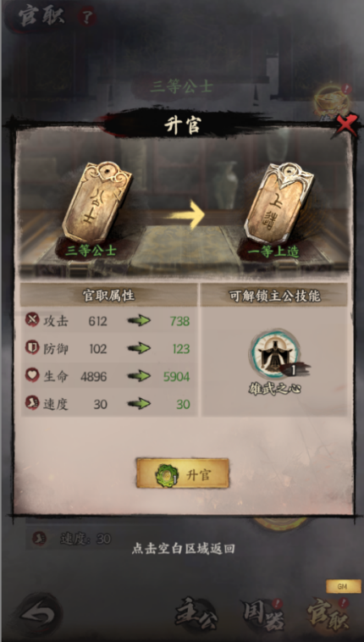Select the 一等上造 rank token
This screenshot has height=642, width=364.
(279, 203)
